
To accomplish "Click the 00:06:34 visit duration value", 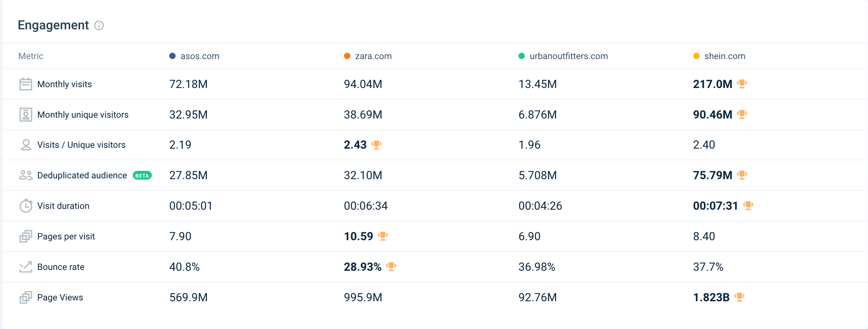I will pos(366,206).
